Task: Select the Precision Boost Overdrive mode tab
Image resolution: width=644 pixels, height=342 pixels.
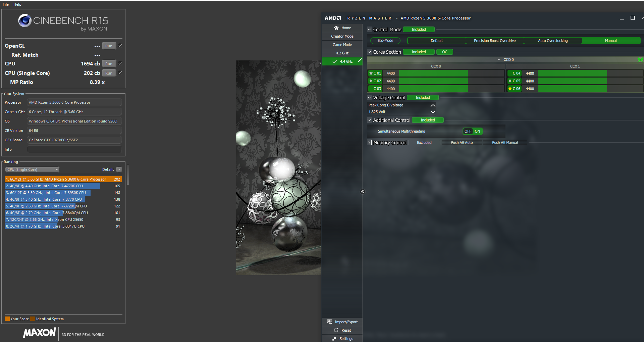Action: tap(494, 41)
